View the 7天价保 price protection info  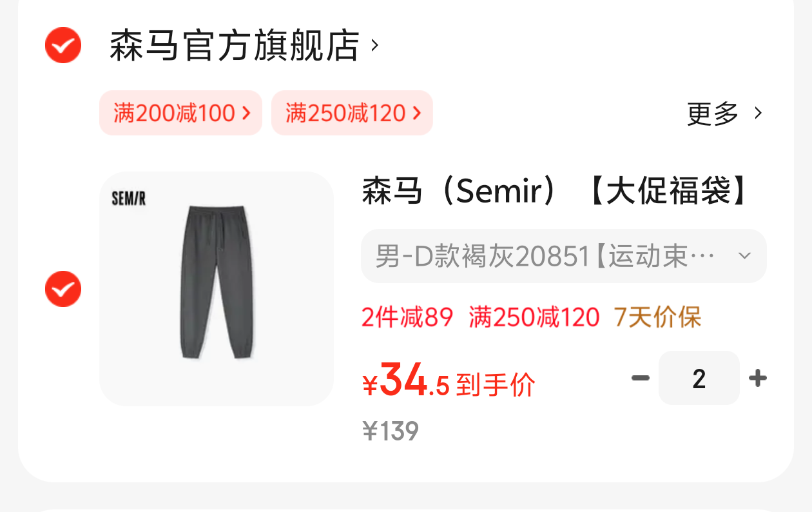(x=657, y=317)
